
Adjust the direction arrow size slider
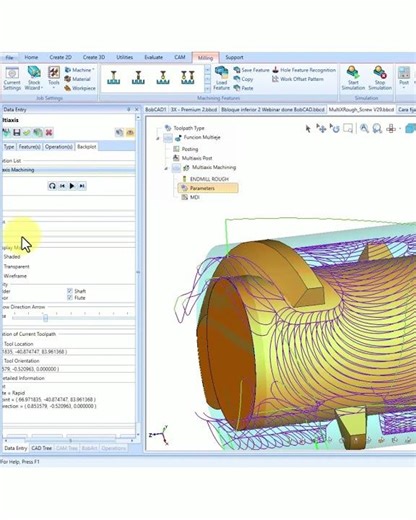pos(45,318)
